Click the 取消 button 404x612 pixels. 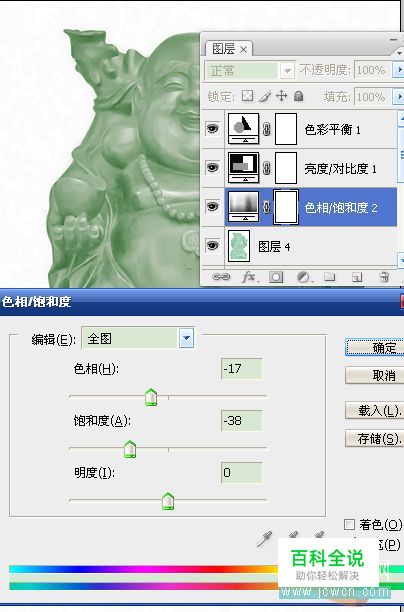375,375
